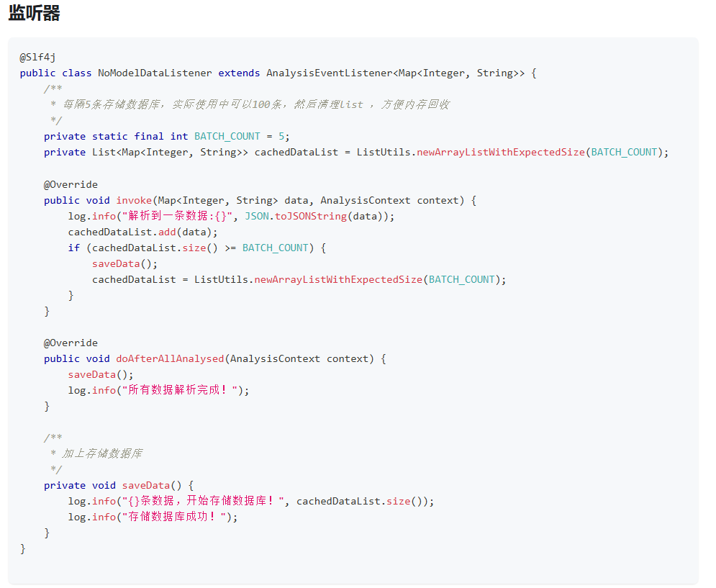The width and height of the screenshot is (716, 588).
Task: Click log string {}条数据，开始存储数据库！
Action: tap(203, 501)
